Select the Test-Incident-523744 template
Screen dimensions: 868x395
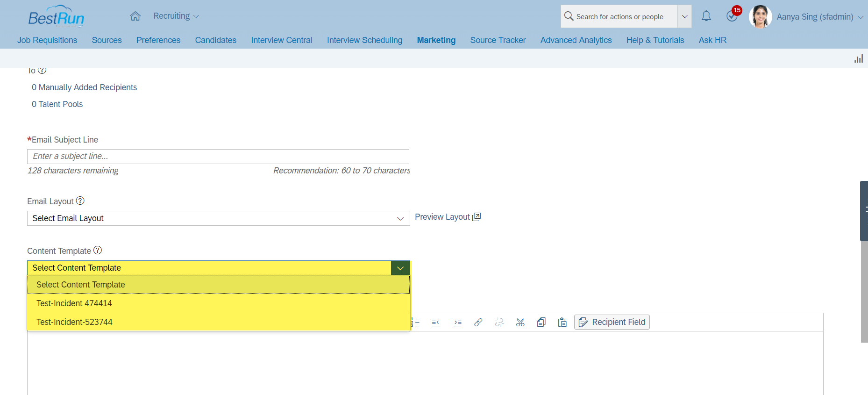click(219, 322)
